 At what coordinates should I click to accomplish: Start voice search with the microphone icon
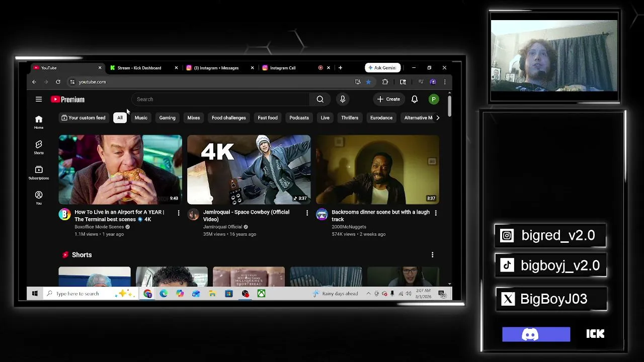pos(343,99)
